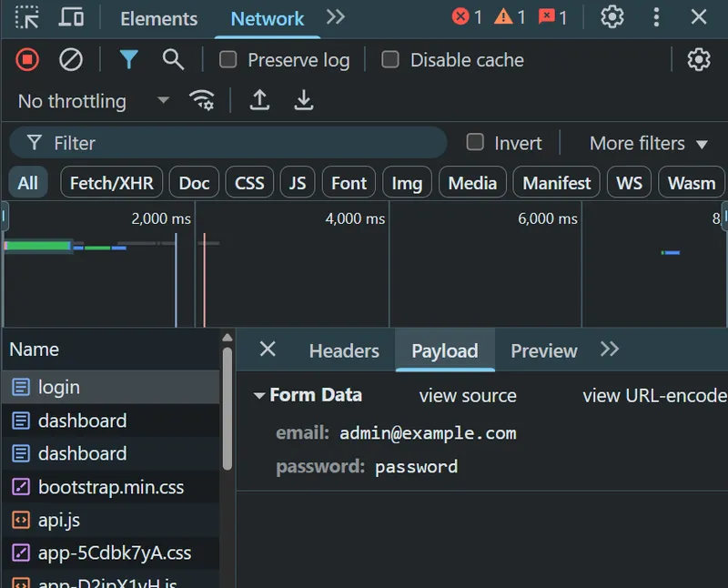Viewport: 728px width, 588px height.
Task: Stop recording network log
Action: [x=27, y=60]
